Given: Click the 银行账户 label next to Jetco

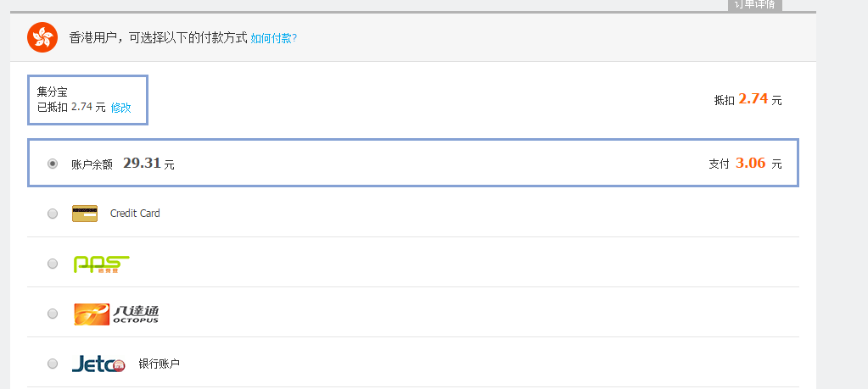Looking at the screenshot, I should (x=159, y=364).
